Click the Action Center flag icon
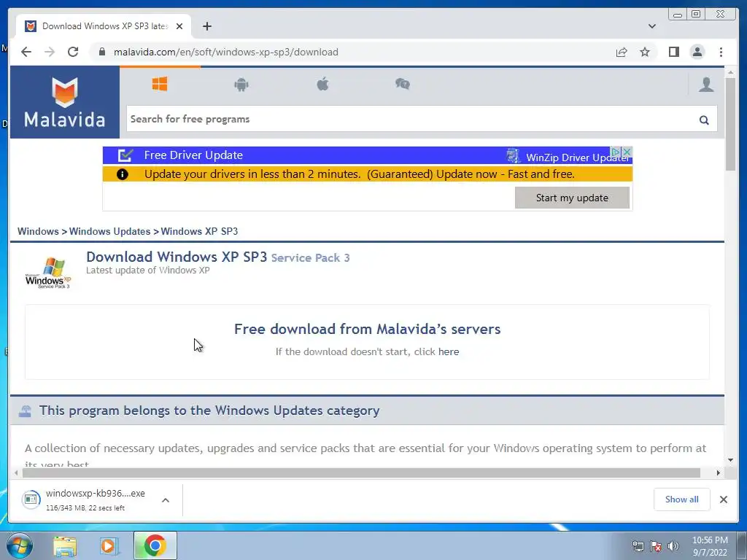This screenshot has width=747, height=560. coord(656,546)
